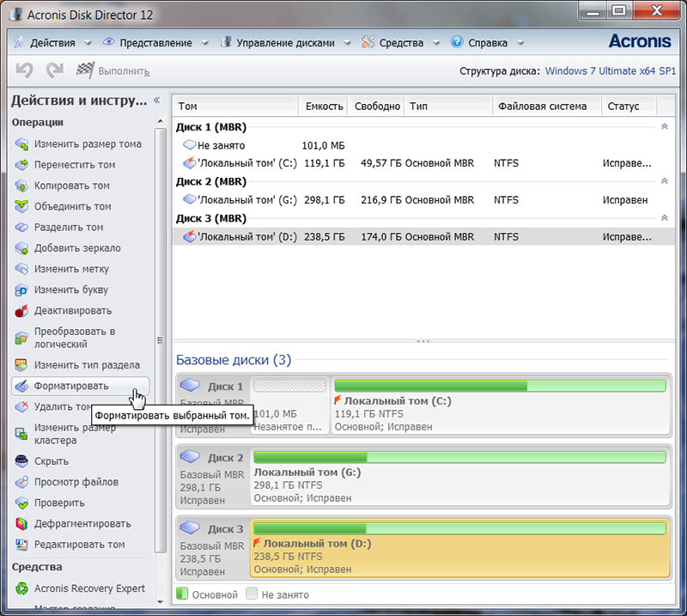Viewport: 687px width, 616px height.
Task: Click the checkered flag Commit icon
Action: pyautogui.click(x=85, y=70)
